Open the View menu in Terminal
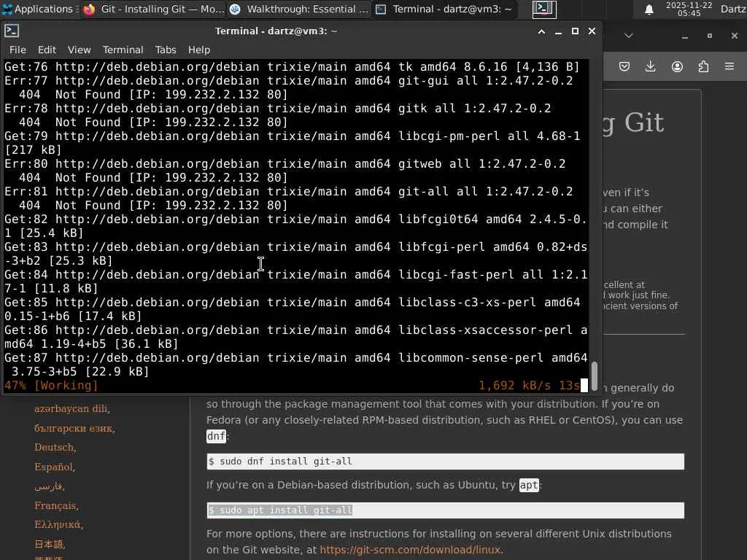The height and width of the screenshot is (560, 747). click(x=79, y=50)
